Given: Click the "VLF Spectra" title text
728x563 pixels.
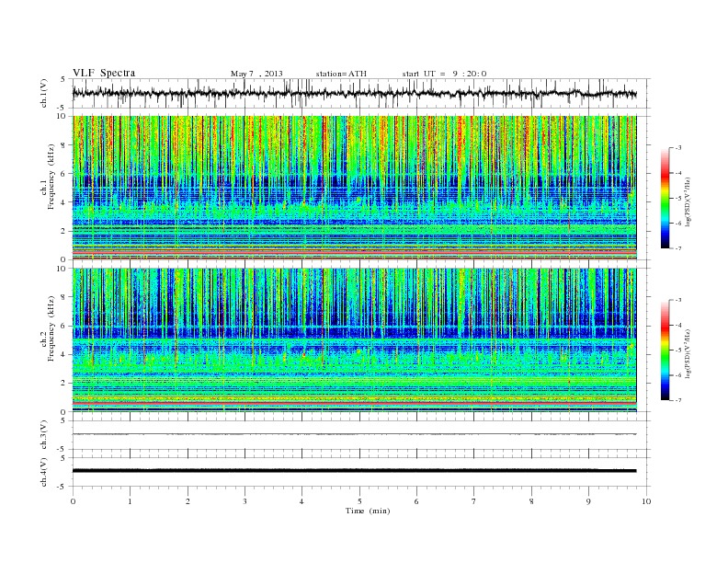Looking at the screenshot, I should pyautogui.click(x=104, y=73).
